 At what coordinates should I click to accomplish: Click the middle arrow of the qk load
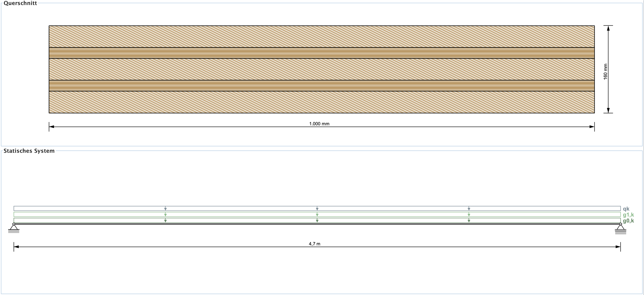pos(317,208)
